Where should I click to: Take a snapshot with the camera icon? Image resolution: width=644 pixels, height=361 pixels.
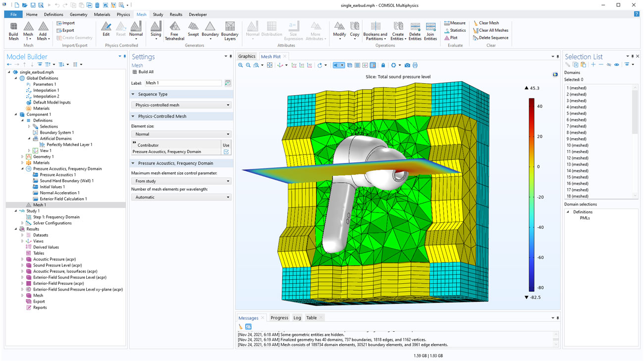point(407,65)
